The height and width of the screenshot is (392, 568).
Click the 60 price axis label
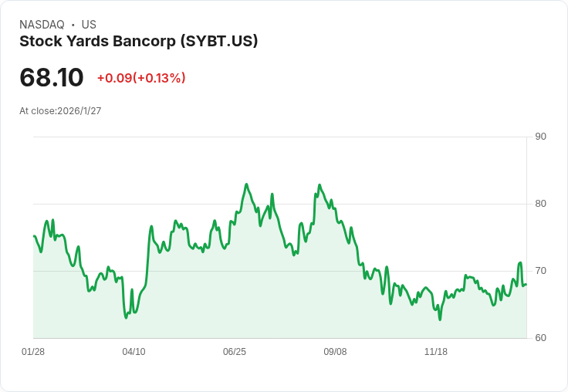[x=540, y=338]
